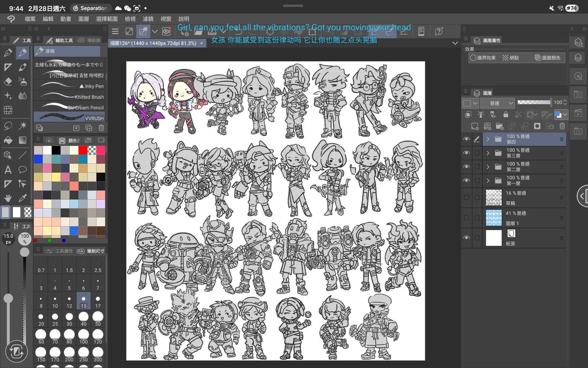This screenshot has height=368, width=588.
Task: Hide the 第三層 layer folder
Action: [x=466, y=153]
